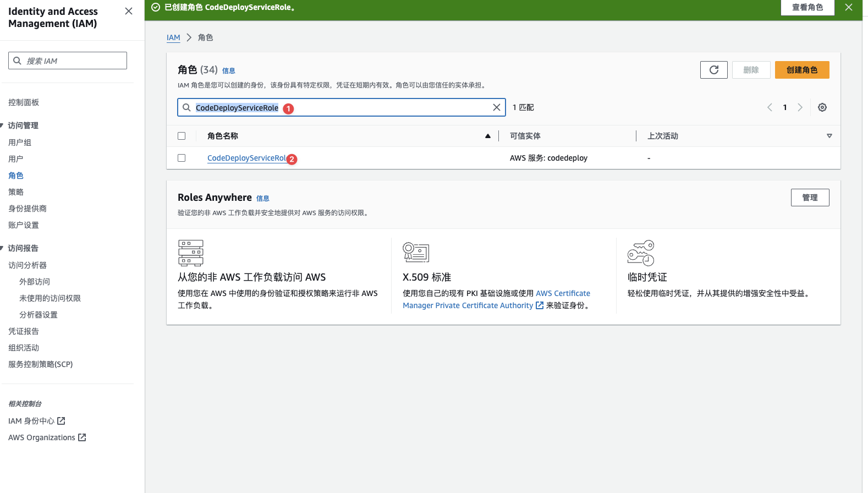Open IAM 身份中心 external link
Viewport: 868px width, 493px height.
37,421
